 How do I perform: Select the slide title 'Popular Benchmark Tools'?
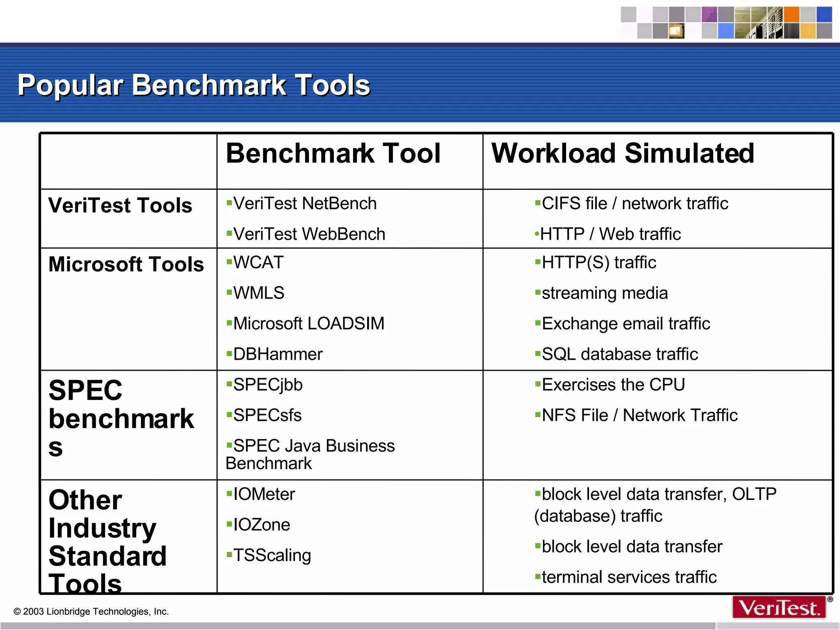[194, 85]
